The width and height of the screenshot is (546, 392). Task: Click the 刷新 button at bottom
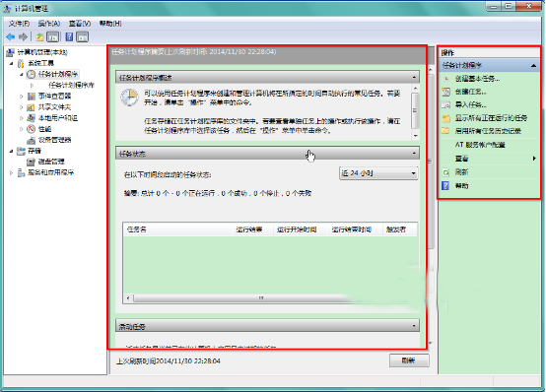tap(409, 360)
